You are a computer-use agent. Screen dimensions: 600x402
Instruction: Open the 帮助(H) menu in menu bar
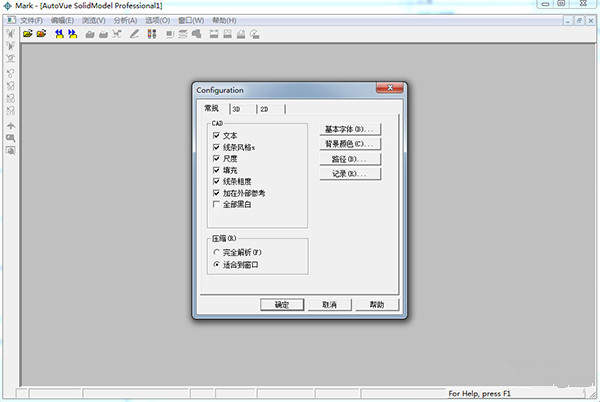(x=224, y=20)
